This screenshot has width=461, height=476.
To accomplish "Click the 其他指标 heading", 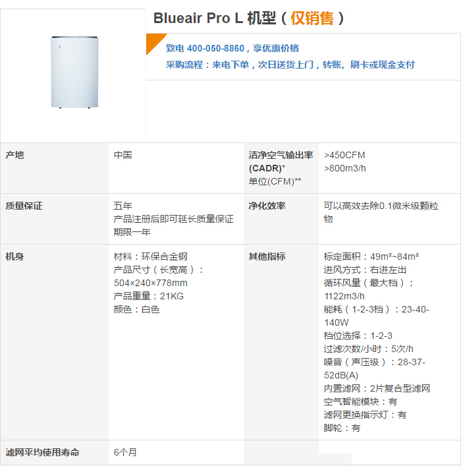I will (267, 256).
